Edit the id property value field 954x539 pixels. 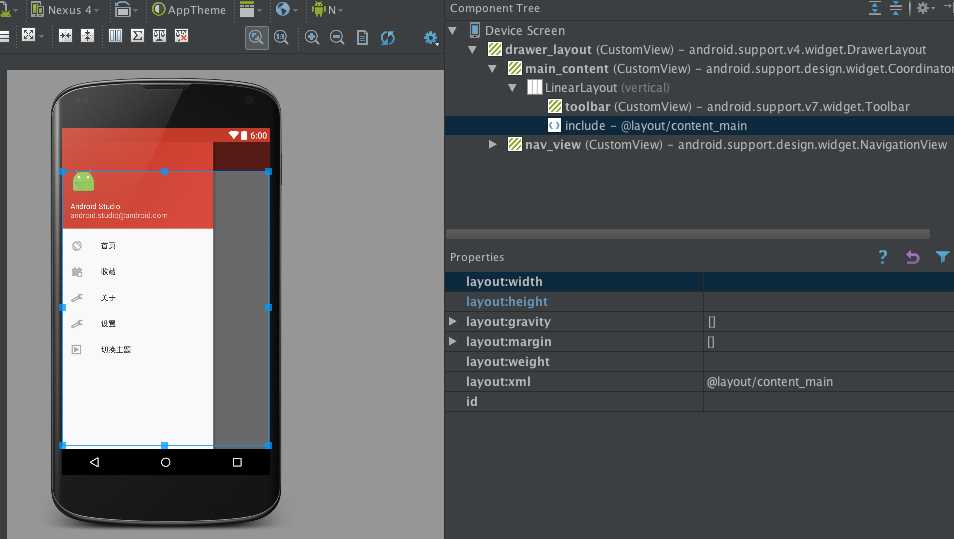(x=828, y=402)
